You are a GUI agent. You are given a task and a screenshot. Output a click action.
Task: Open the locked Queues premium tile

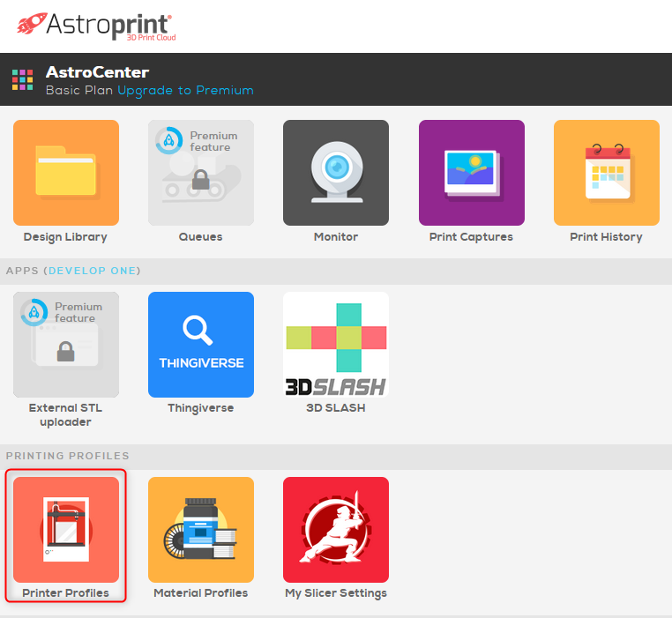coord(201,173)
